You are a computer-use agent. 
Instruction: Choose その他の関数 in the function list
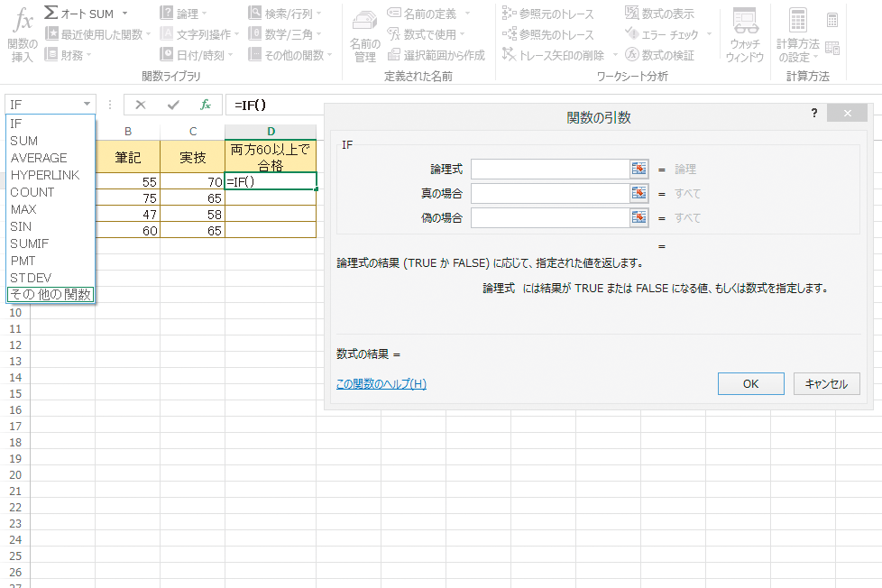pyautogui.click(x=51, y=294)
